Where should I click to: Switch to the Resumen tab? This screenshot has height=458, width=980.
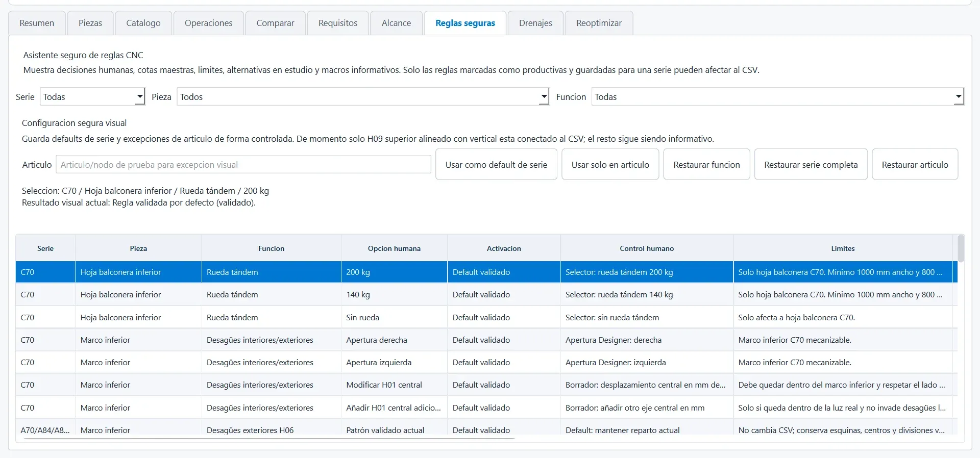pos(37,23)
